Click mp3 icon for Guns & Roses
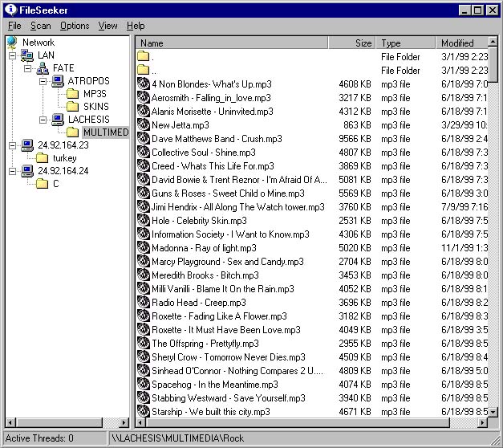Screen dimensions: 503x448 [144, 193]
